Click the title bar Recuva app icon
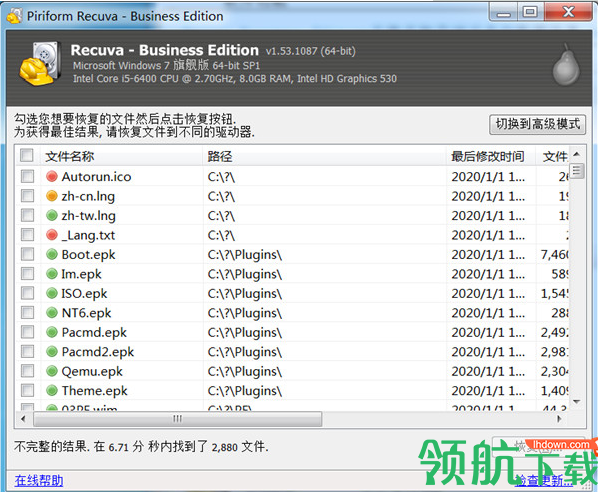Screen dimensions: 598x492 click(x=15, y=16)
